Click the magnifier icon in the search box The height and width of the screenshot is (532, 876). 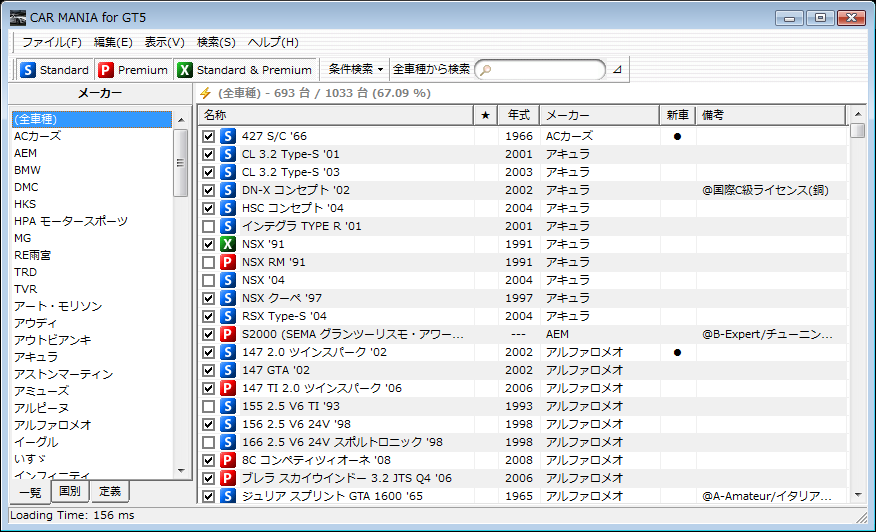point(486,70)
